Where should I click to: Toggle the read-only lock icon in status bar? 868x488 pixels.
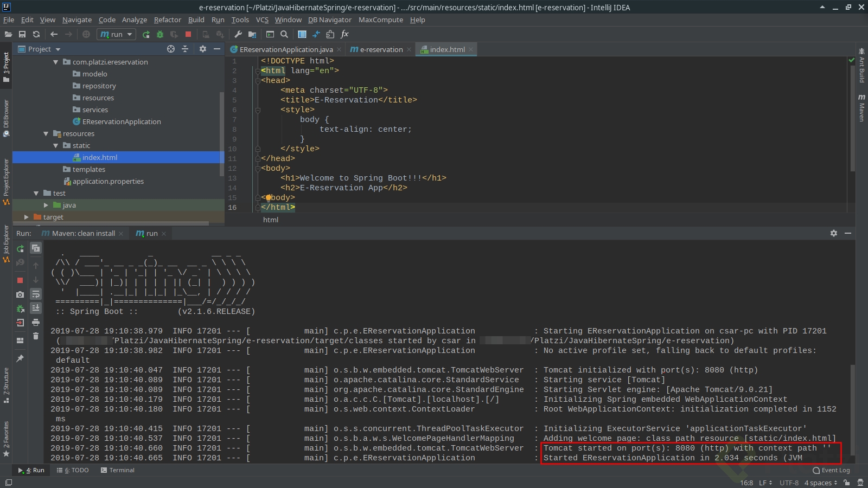tap(846, 483)
